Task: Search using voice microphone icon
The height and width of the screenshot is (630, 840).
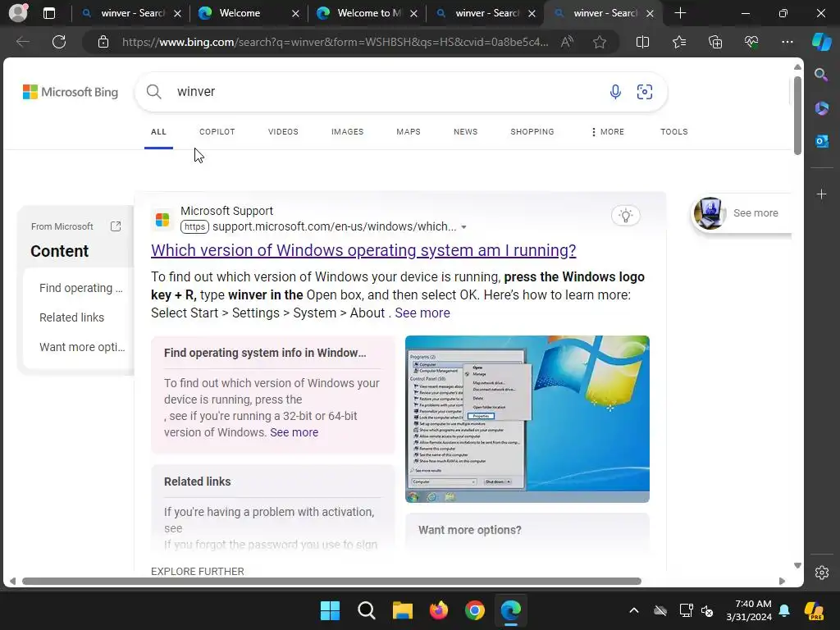Action: (x=615, y=92)
